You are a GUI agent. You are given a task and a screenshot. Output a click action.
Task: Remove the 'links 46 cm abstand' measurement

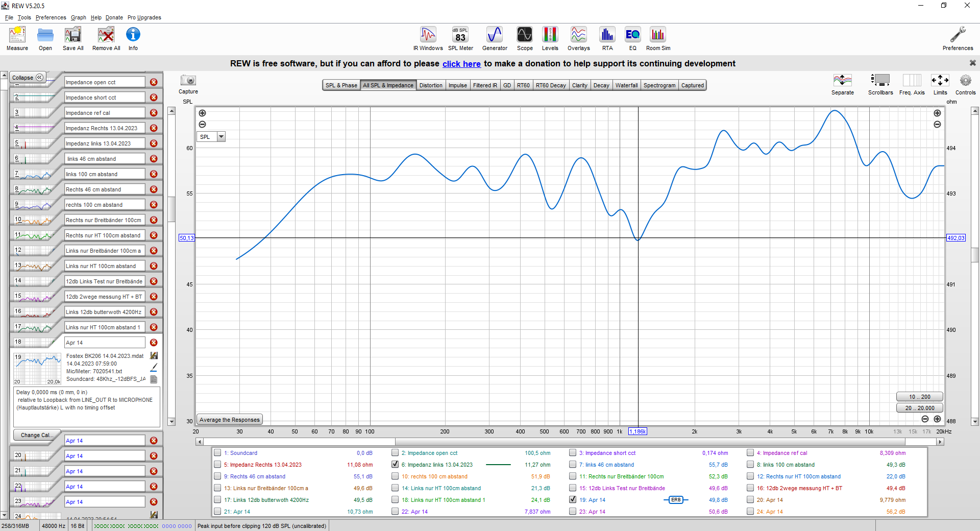[154, 159]
